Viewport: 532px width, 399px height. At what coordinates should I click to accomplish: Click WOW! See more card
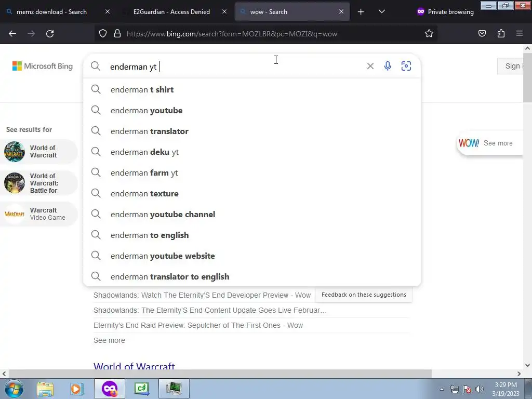489,143
